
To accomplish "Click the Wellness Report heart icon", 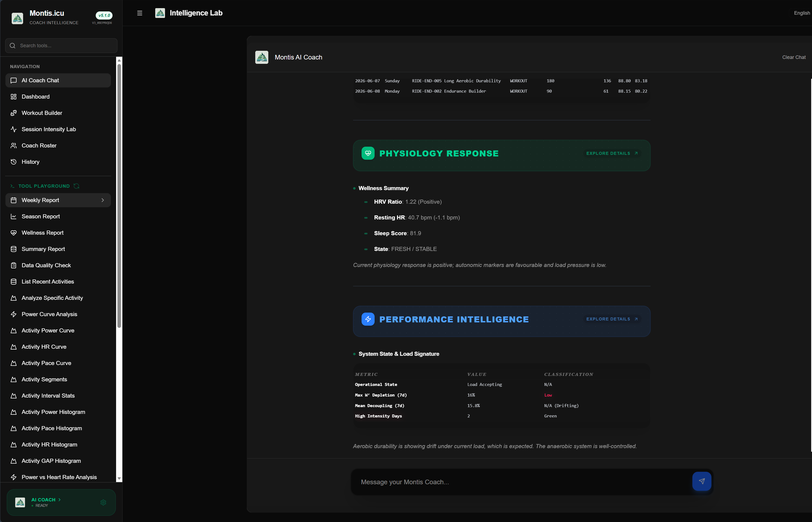I will click(x=14, y=232).
